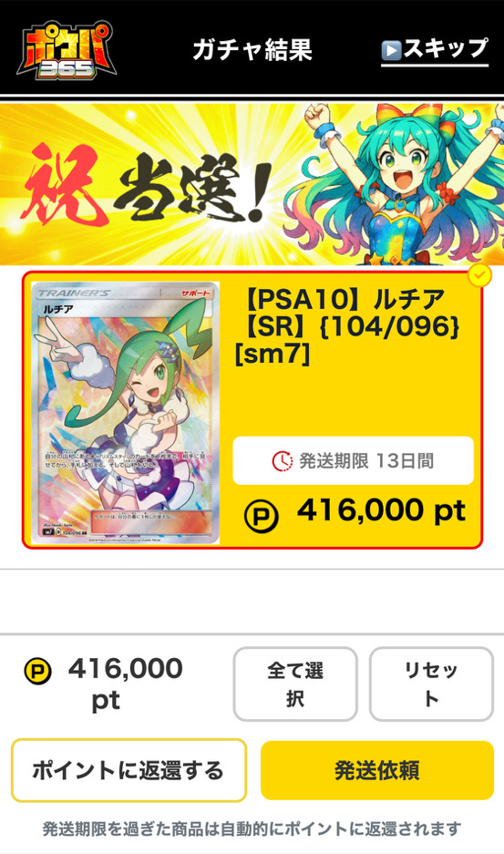Click the 発送期限 expiry notice at the bottom
Viewport: 504px width, 854px height.
point(252,829)
